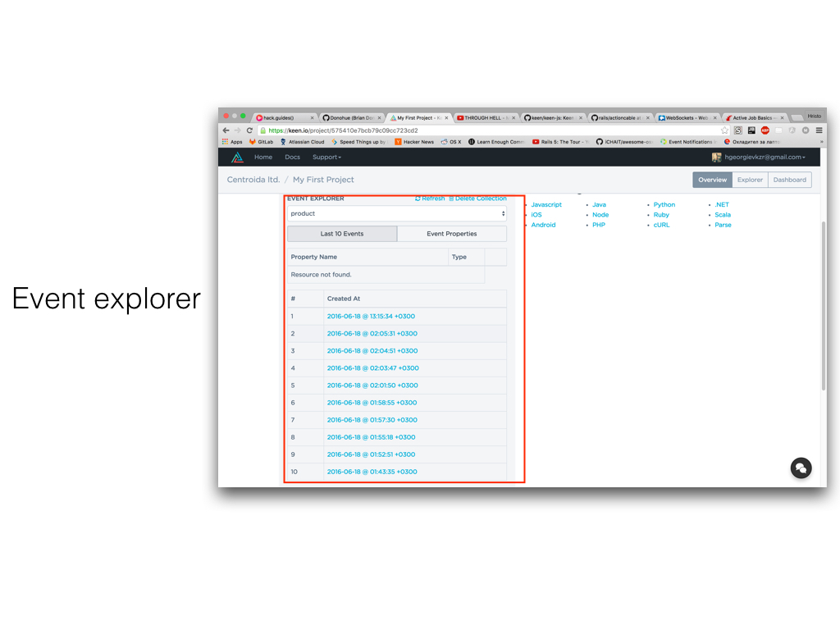Open the Home nav item
Viewport: 840px width, 630px height.
(263, 157)
